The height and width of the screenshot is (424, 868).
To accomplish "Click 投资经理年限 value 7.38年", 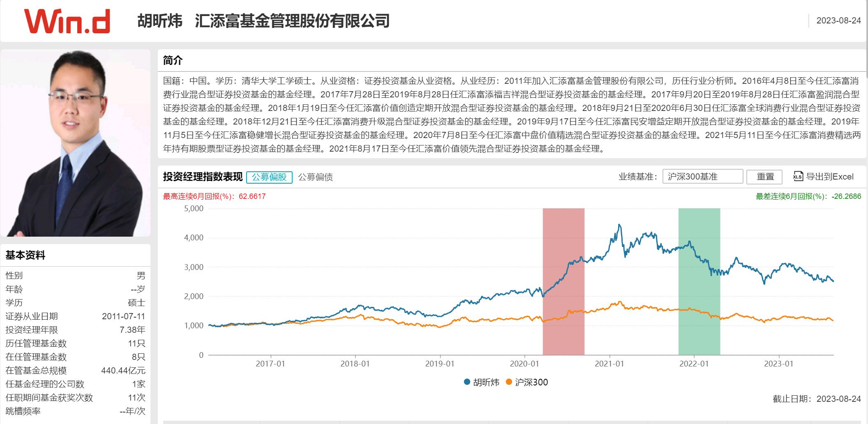I will 132,330.
